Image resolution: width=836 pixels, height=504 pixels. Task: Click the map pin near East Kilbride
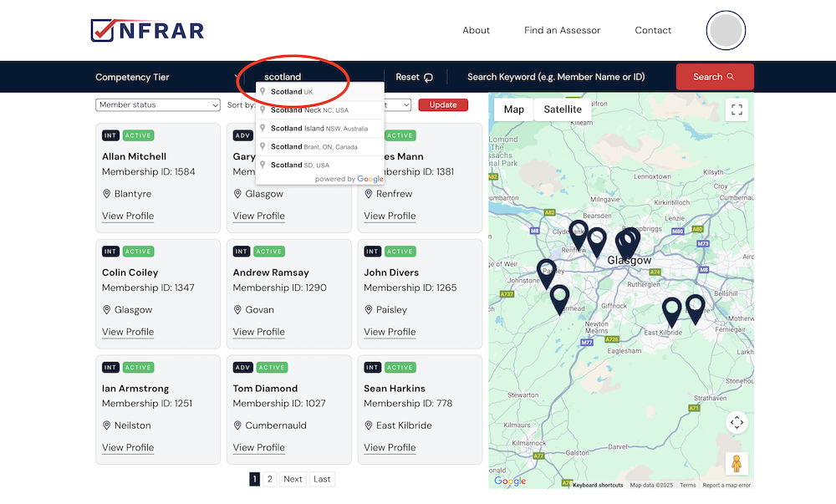pos(671,310)
